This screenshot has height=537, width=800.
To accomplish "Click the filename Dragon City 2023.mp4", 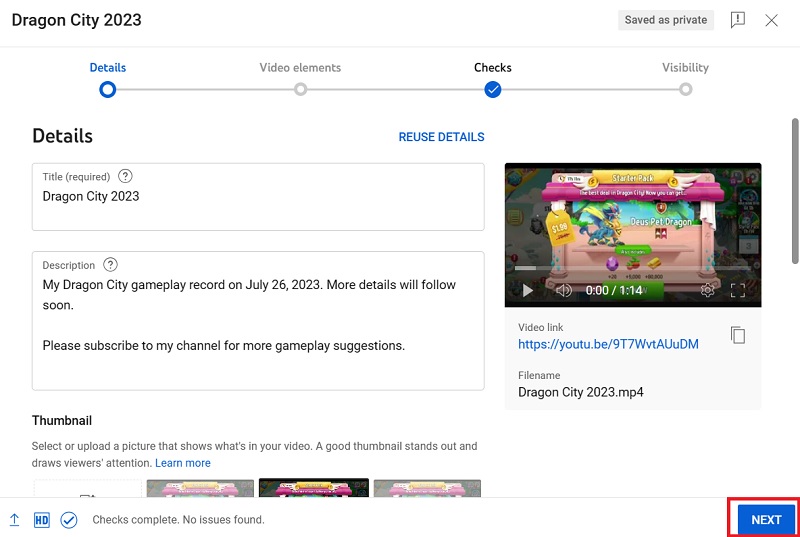I will coord(581,392).
